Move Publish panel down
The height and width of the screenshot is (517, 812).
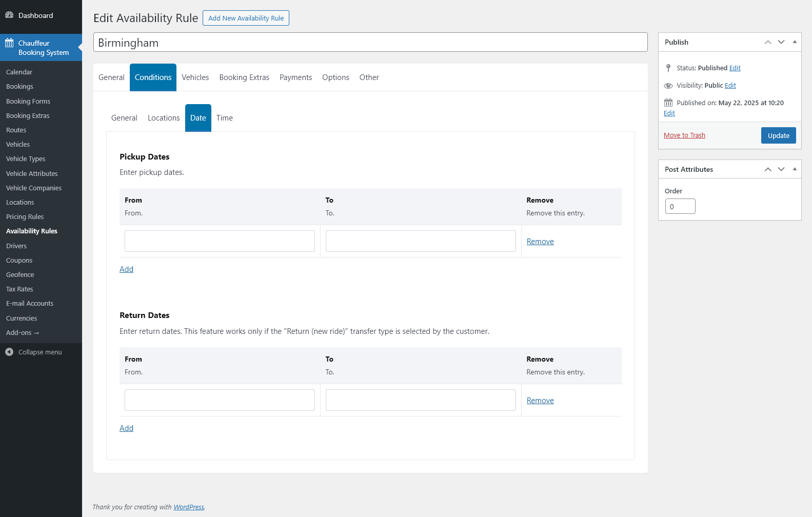[781, 42]
